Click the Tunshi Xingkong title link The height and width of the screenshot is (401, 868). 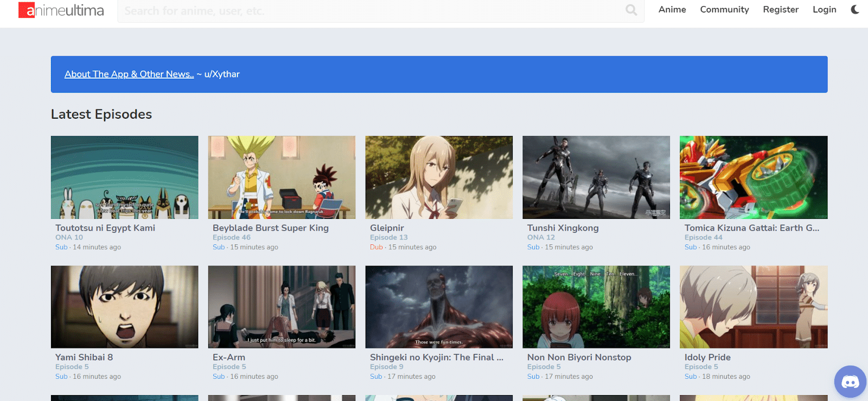(x=563, y=228)
